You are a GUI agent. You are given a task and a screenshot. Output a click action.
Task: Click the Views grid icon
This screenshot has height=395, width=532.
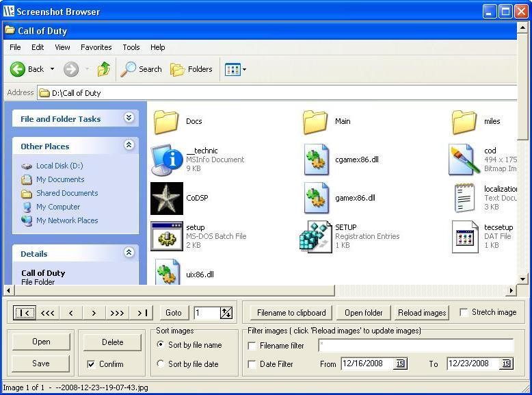232,69
